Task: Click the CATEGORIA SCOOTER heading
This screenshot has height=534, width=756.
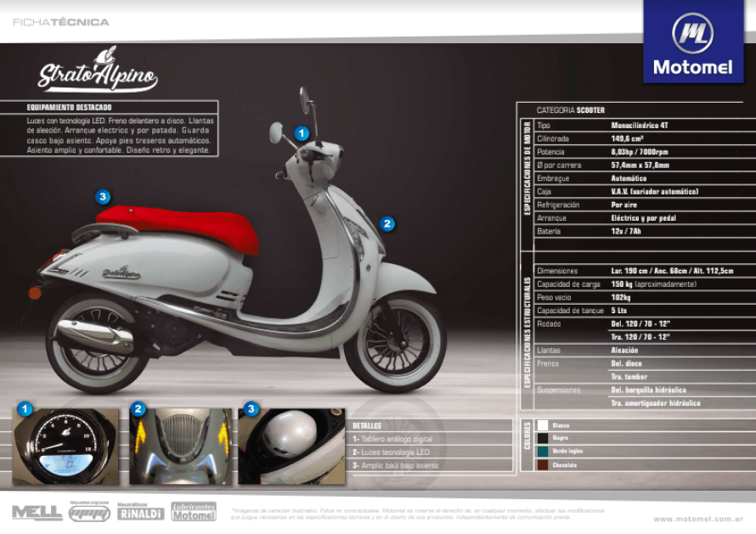Action: 571,110
